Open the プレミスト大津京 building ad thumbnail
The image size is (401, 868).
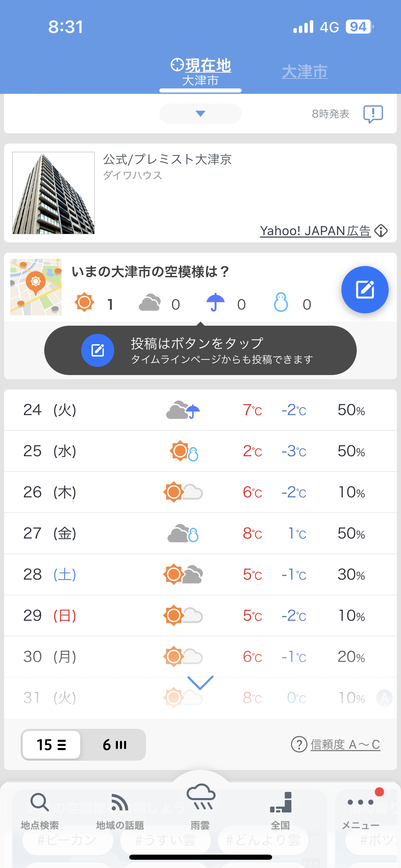[x=53, y=193]
